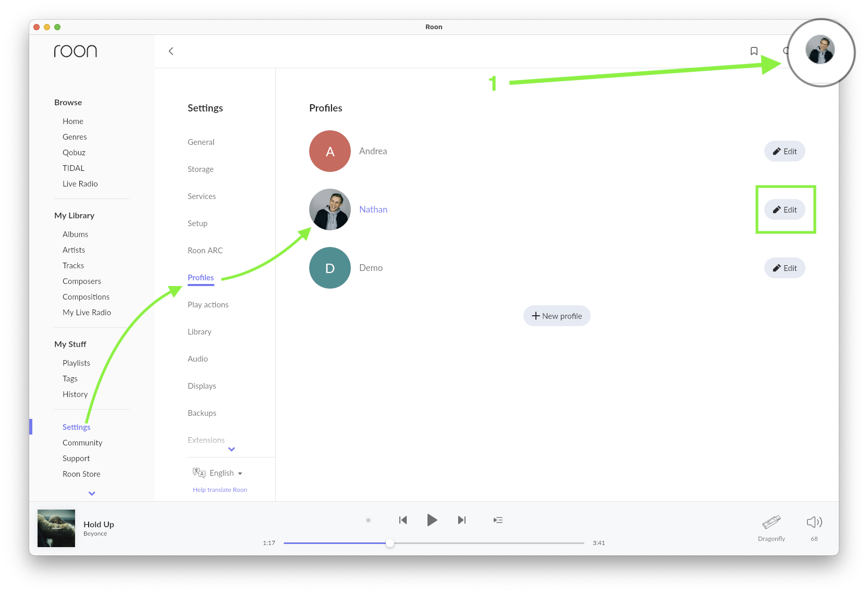This screenshot has height=594, width=868.
Task: Click the Demo profile name
Action: 371,268
